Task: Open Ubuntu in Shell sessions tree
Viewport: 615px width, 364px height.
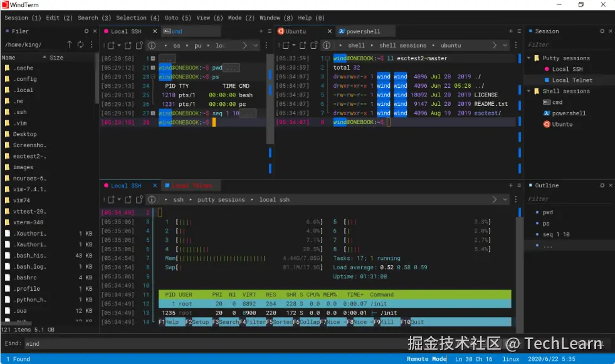Action: (x=562, y=124)
